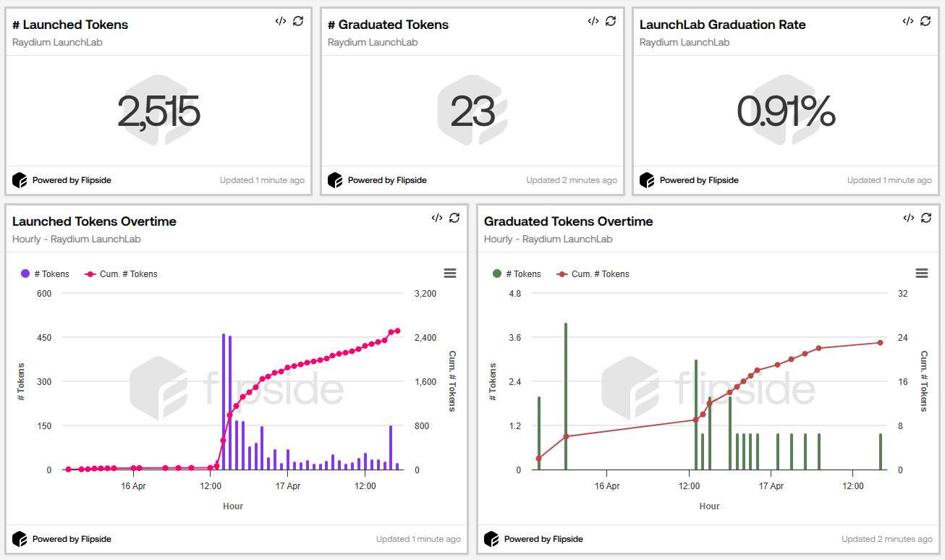Open embed code for Graduated Tokens Overtime
The width and height of the screenshot is (945, 560).
click(x=908, y=218)
